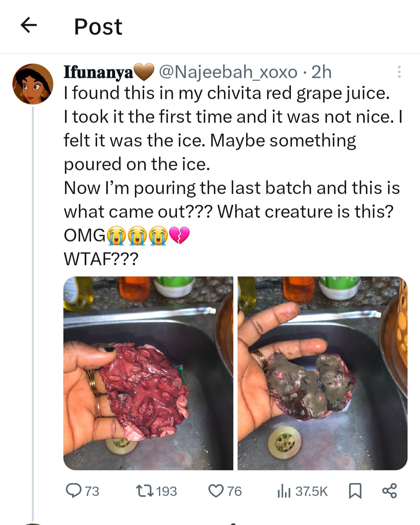Open the three-dot more options menu
This screenshot has height=525, width=420.
399,72
